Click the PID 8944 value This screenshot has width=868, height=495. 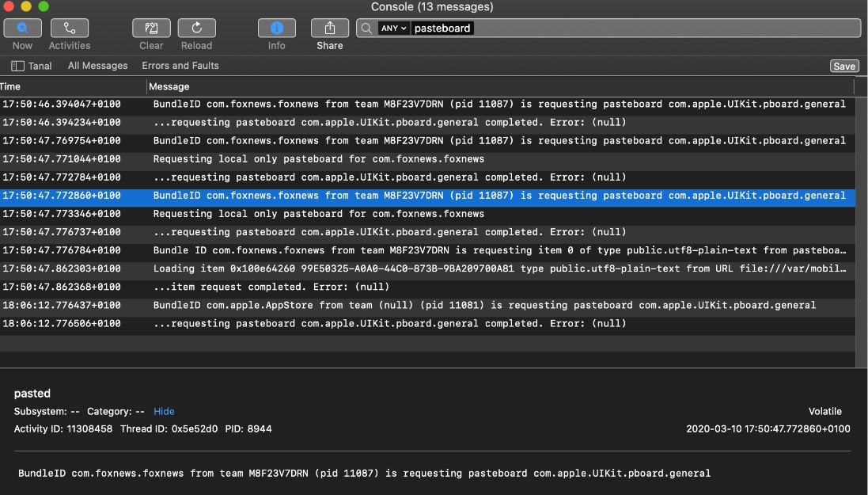coord(260,429)
